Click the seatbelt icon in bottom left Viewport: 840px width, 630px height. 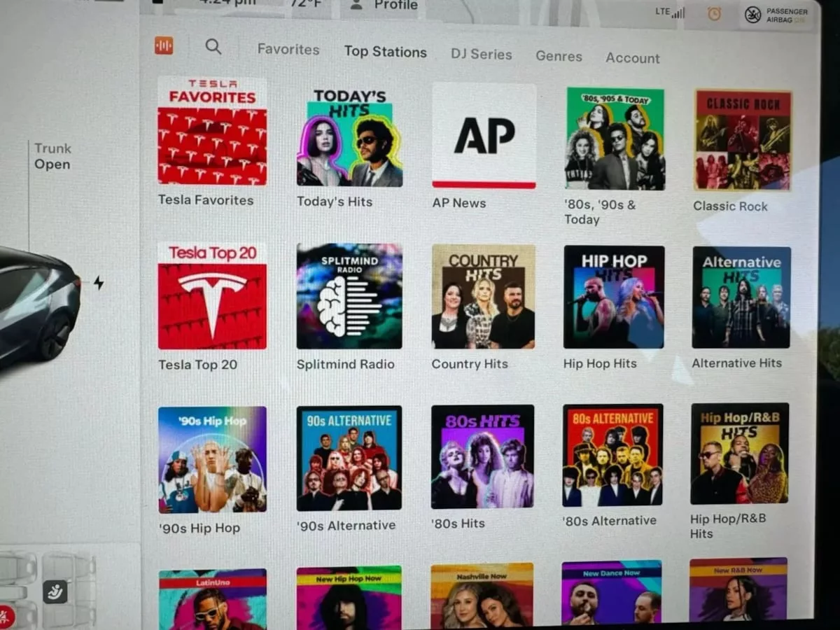[55, 592]
